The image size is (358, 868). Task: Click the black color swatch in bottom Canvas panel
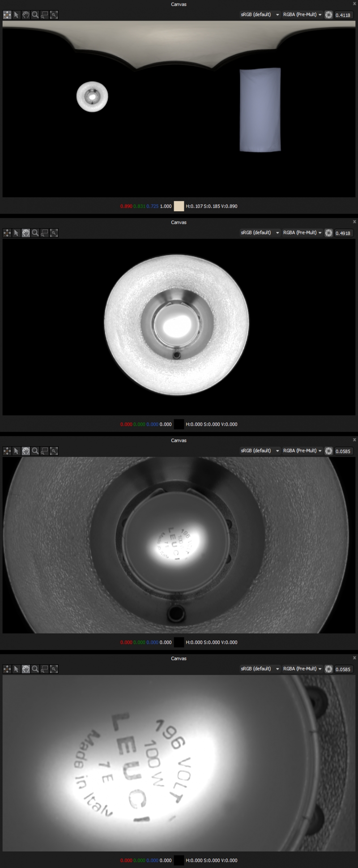pos(179,860)
